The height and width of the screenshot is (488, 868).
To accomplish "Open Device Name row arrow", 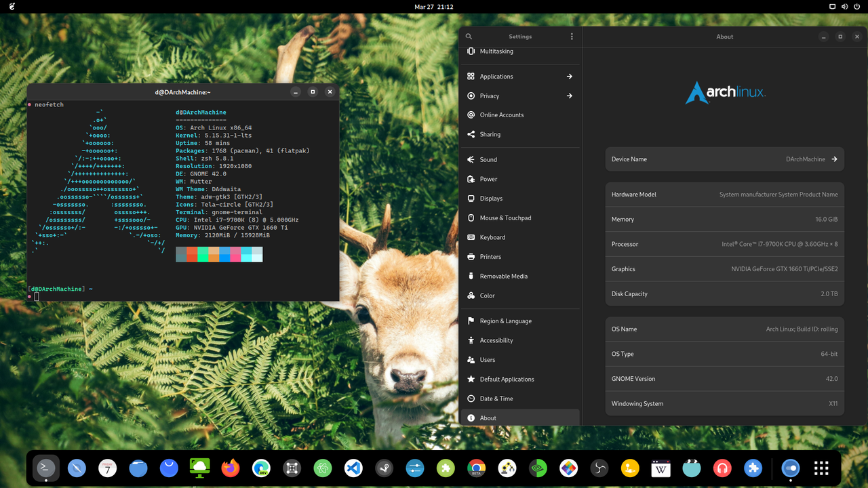I will pos(834,159).
